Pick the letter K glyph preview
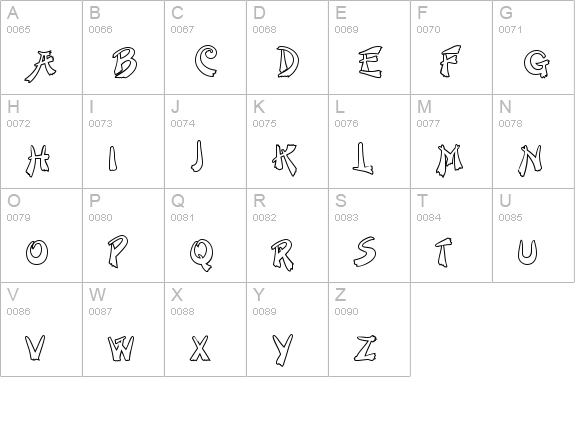Screen dimensions: 575x421 click(285, 160)
